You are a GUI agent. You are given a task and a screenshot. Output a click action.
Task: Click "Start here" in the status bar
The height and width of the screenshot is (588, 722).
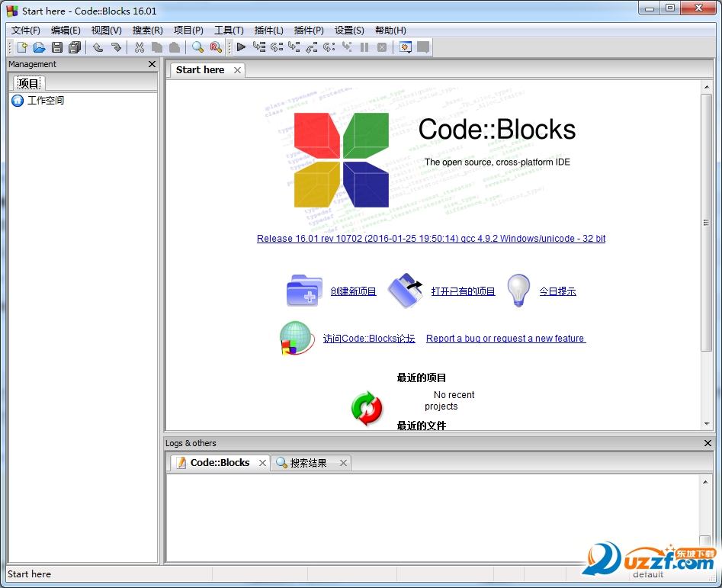pos(29,574)
